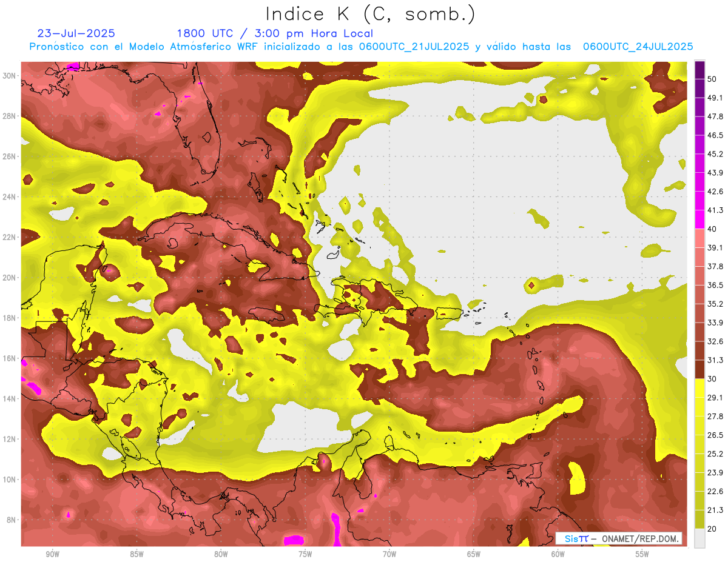728x562 pixels.
Task: Click valid-until time "0600UTC_24JUL2025" in forecast line
Action: click(638, 46)
